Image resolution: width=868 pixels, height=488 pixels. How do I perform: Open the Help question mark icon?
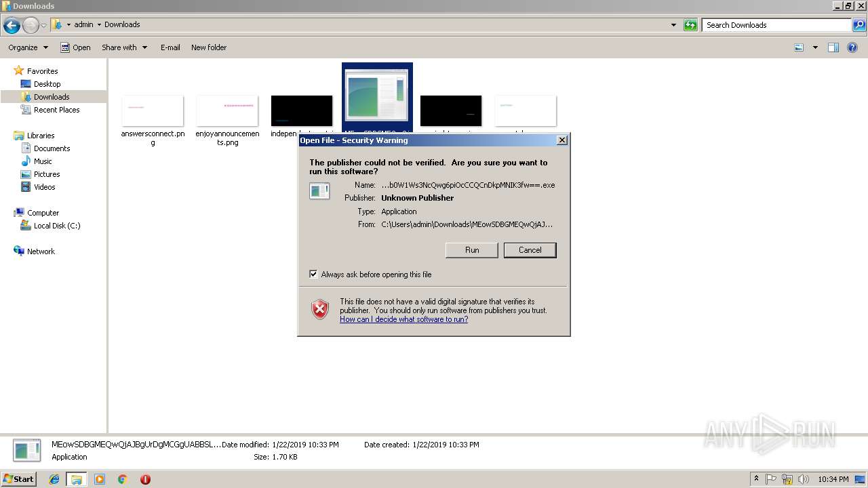coord(852,47)
